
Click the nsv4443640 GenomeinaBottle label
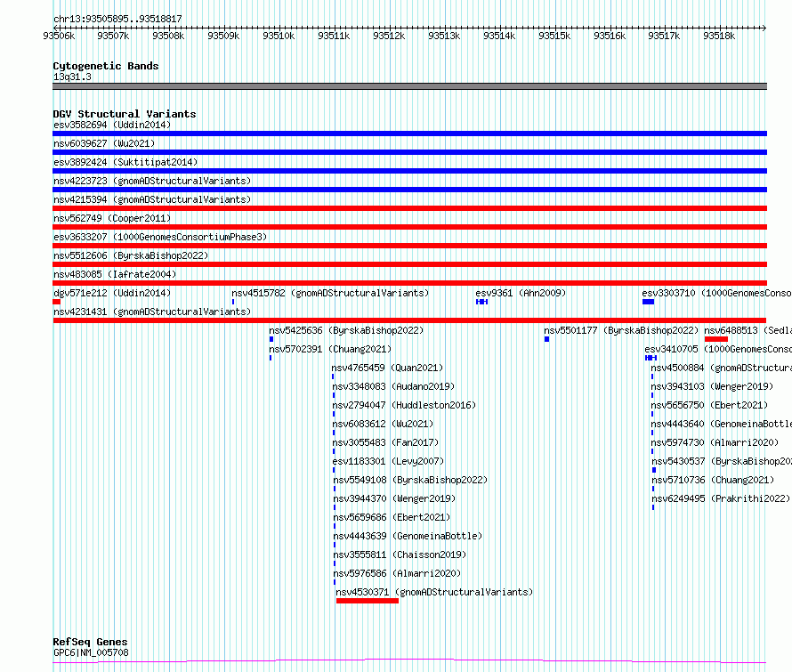click(721, 424)
